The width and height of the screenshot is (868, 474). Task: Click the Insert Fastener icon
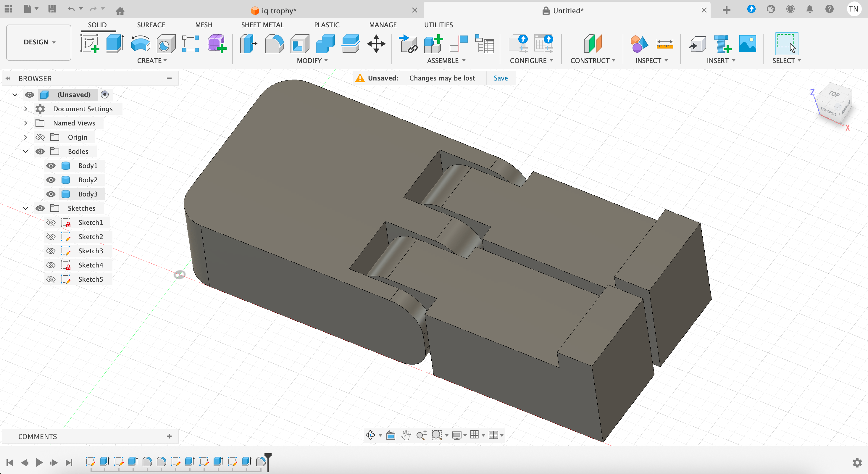tap(722, 44)
